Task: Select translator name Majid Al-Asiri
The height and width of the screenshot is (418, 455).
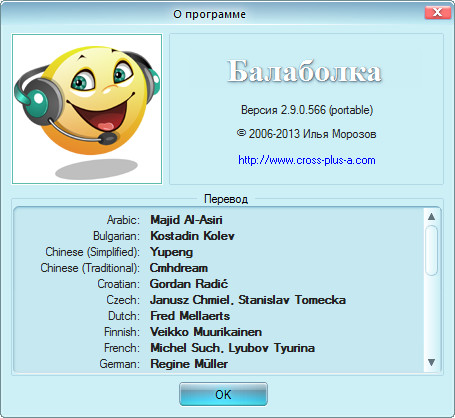Action: click(x=186, y=220)
